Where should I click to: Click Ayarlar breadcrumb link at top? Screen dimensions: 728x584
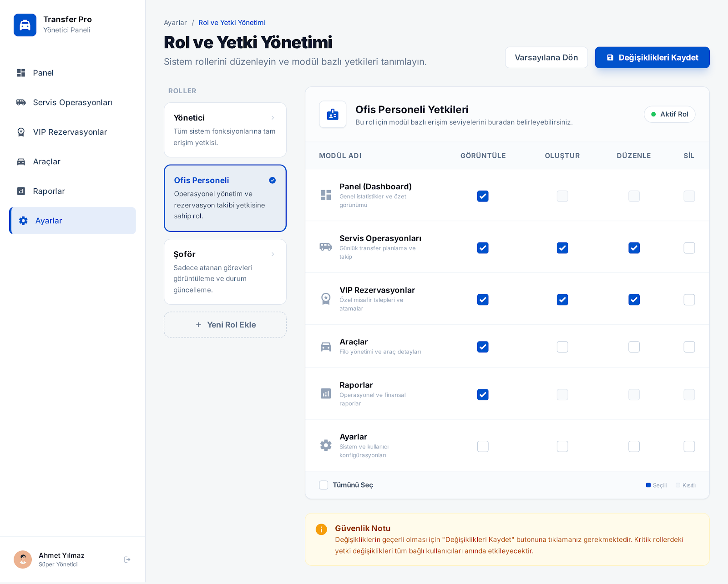(175, 23)
